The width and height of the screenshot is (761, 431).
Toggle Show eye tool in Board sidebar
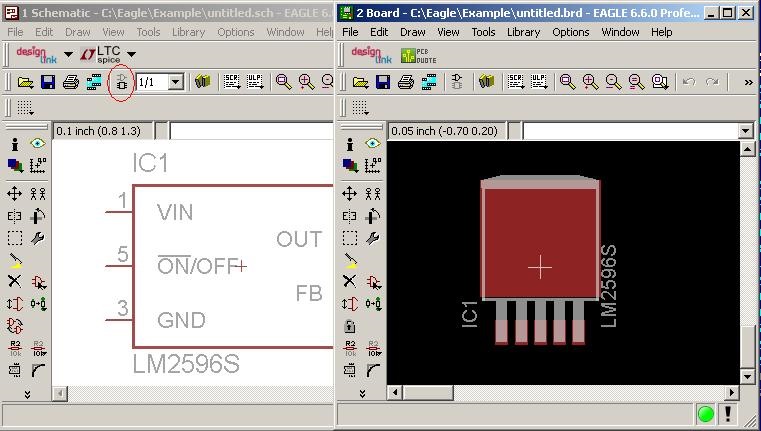pyautogui.click(x=373, y=143)
